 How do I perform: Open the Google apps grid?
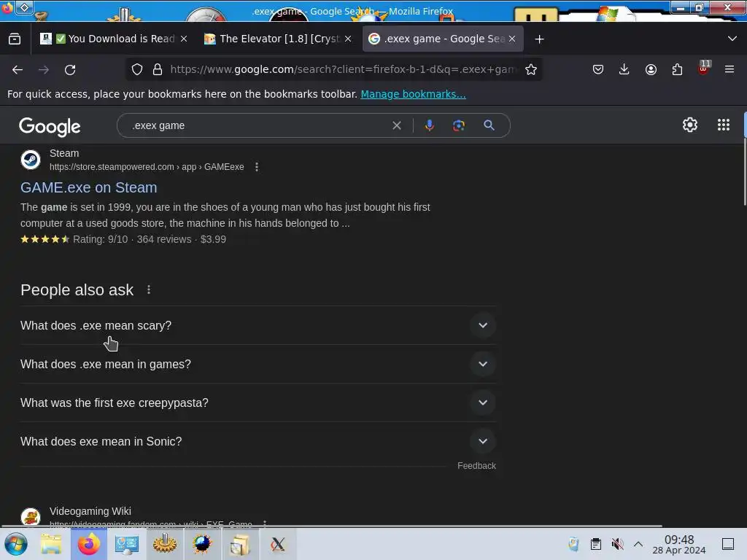[724, 125]
